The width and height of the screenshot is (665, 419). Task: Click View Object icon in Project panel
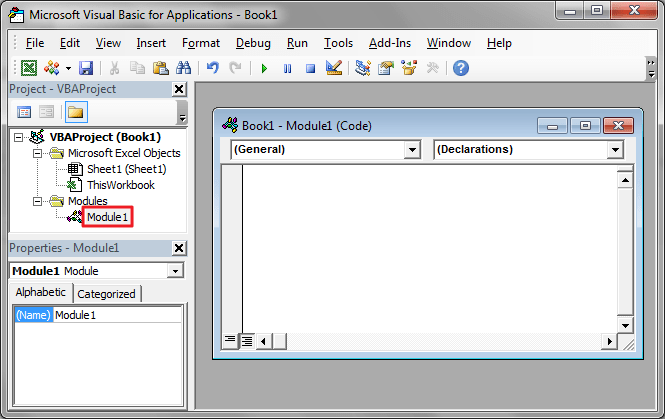(x=46, y=112)
